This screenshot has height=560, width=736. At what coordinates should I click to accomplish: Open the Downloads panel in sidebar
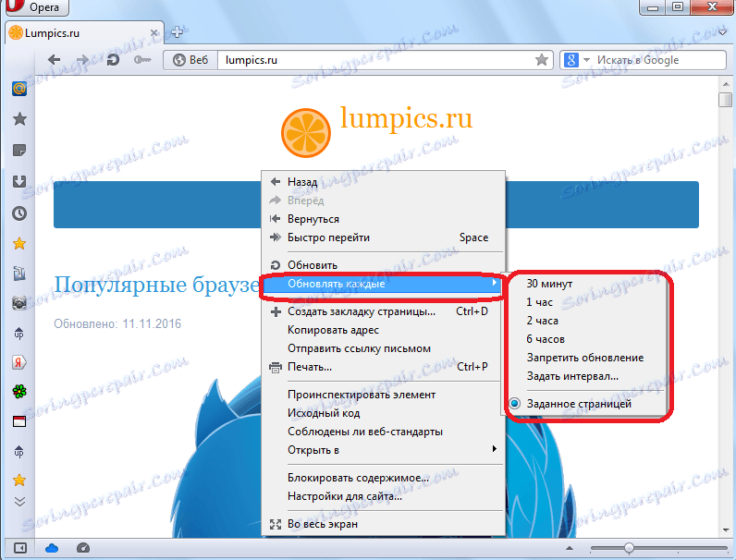click(19, 181)
